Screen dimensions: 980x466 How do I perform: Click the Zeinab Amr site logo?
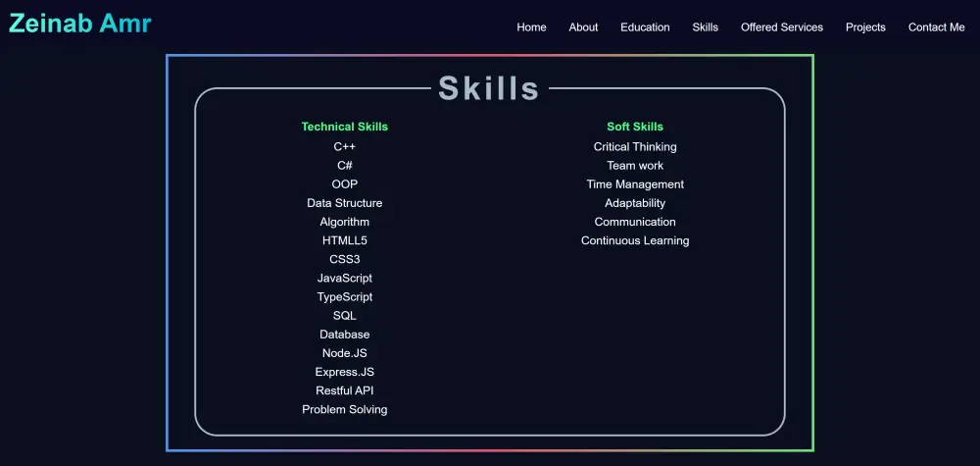pyautogui.click(x=80, y=24)
